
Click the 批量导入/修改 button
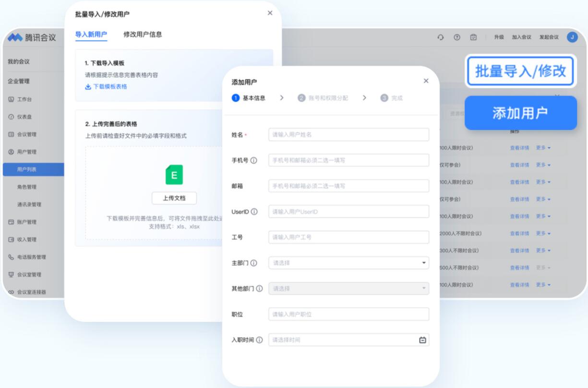tap(520, 71)
